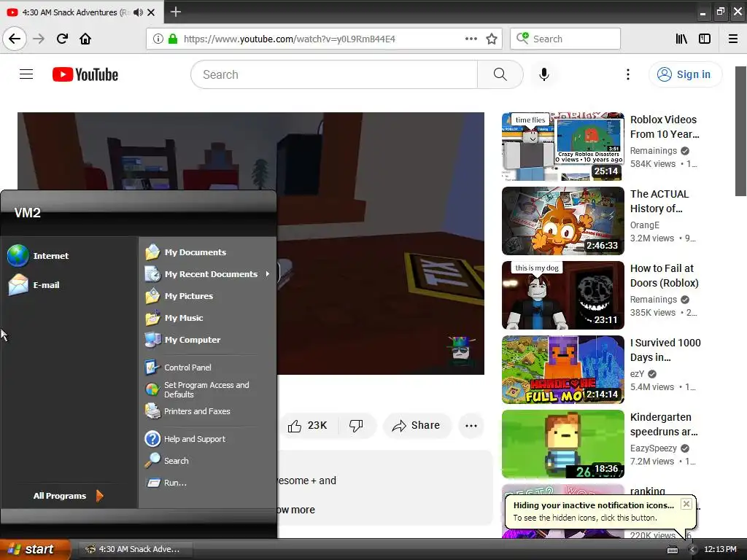Open Search from the Start menu

(167, 461)
